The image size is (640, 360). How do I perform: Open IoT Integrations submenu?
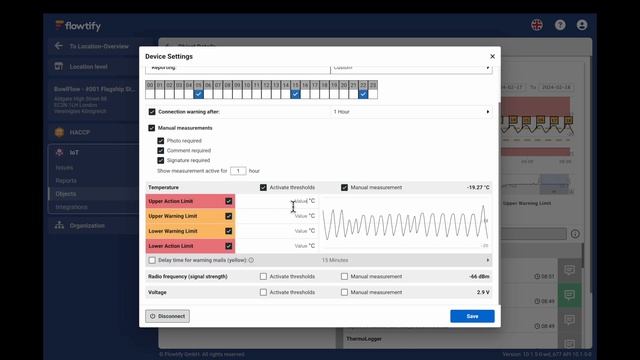pos(71,207)
